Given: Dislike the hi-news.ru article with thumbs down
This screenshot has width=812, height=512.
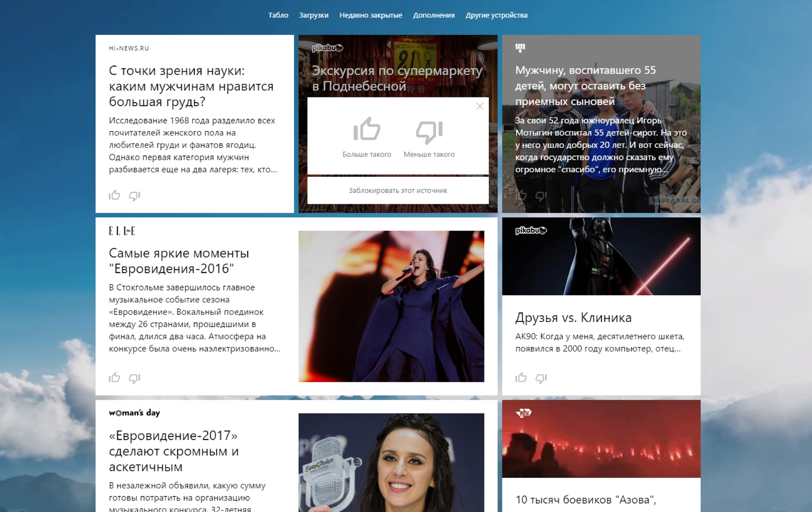Looking at the screenshot, I should coord(134,196).
